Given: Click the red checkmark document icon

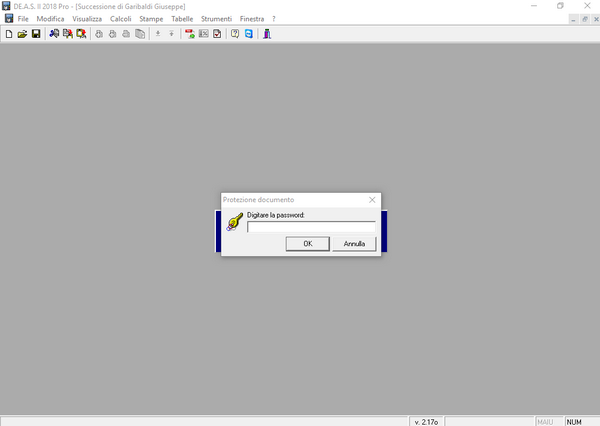Looking at the screenshot, I should (217, 34).
